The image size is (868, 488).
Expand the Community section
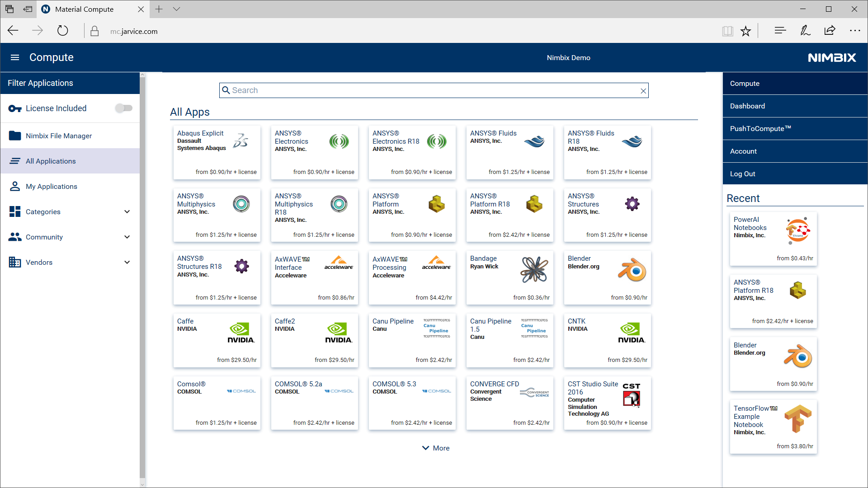click(127, 237)
